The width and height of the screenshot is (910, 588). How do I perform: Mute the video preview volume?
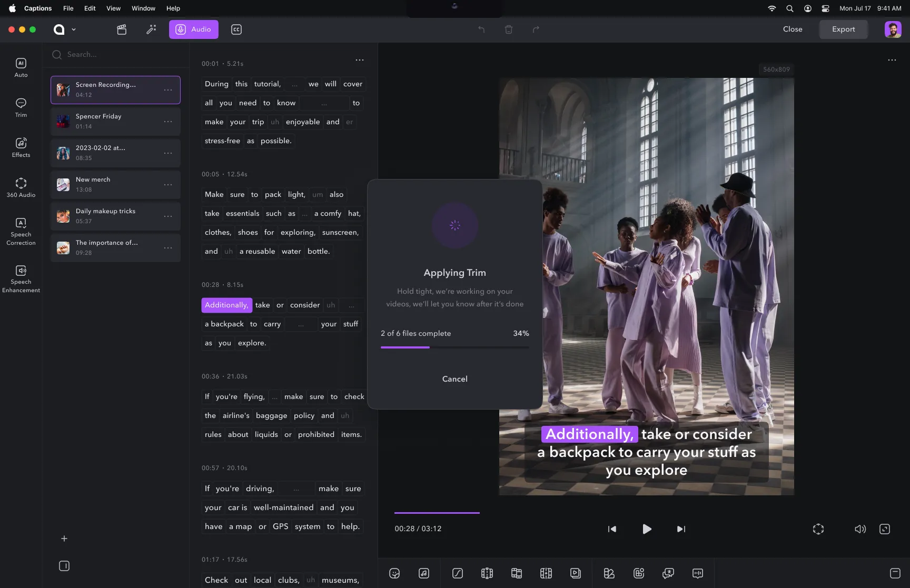click(860, 529)
